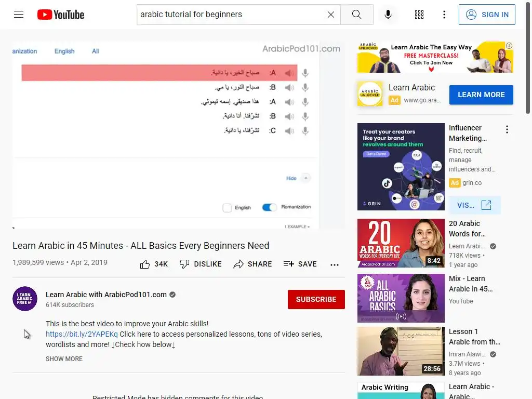Click Learn Arabic masterclass banner ad
The height and width of the screenshot is (399, 532).
point(435,57)
